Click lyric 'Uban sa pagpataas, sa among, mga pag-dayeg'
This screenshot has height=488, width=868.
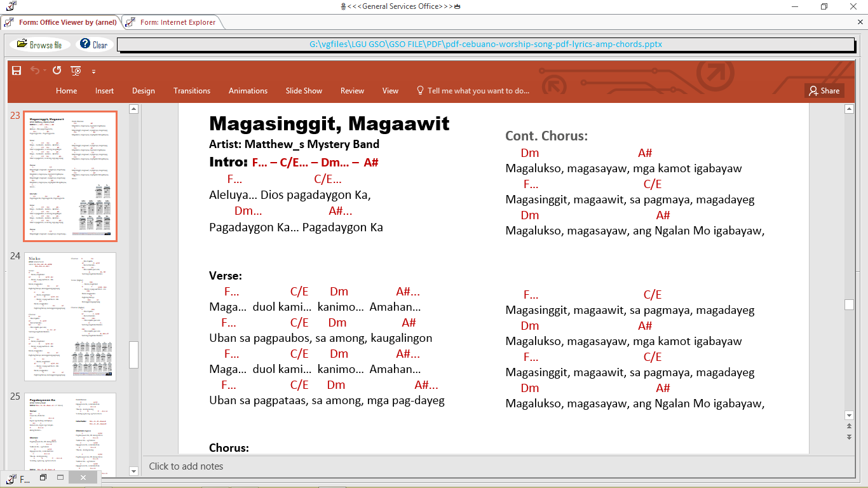click(x=327, y=400)
